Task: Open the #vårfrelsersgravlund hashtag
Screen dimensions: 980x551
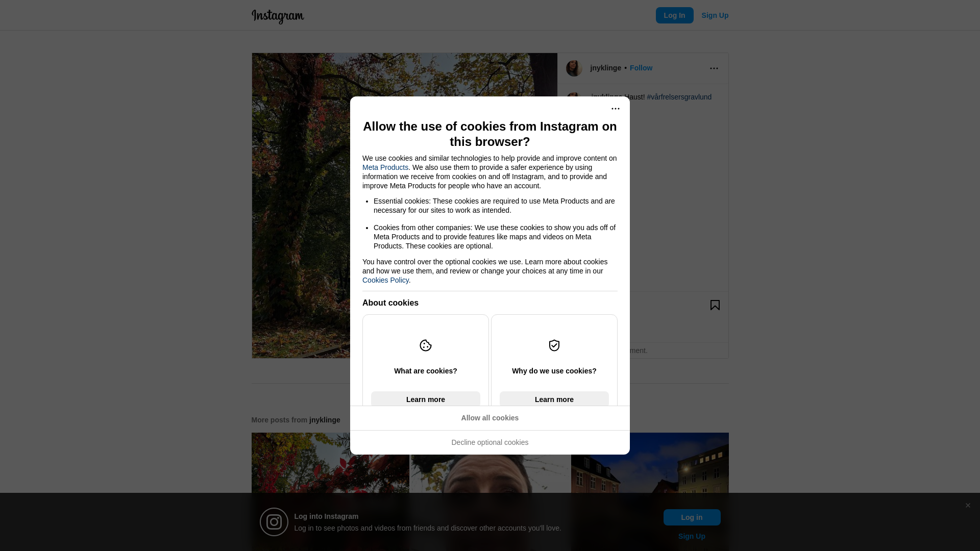Action: 679,97
